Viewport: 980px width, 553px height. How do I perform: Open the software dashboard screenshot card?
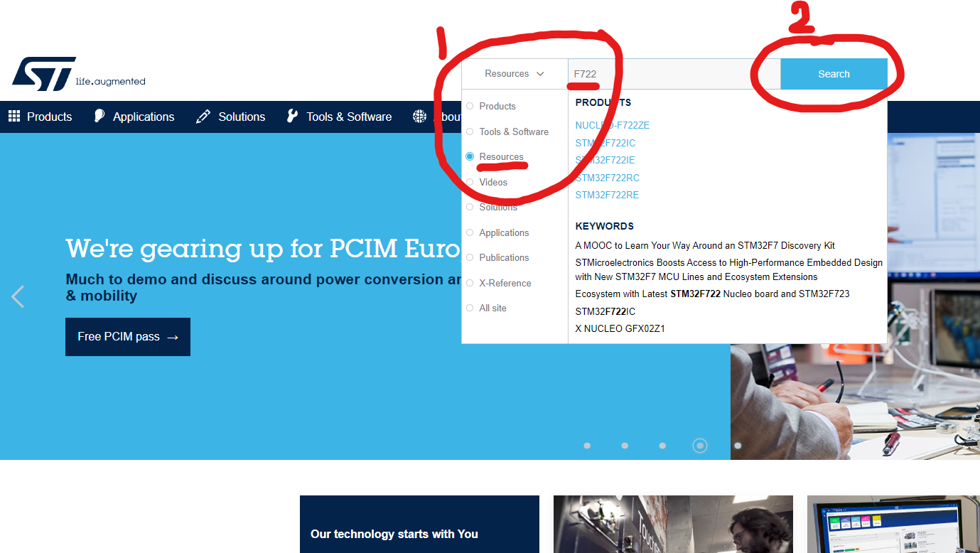coord(893,525)
